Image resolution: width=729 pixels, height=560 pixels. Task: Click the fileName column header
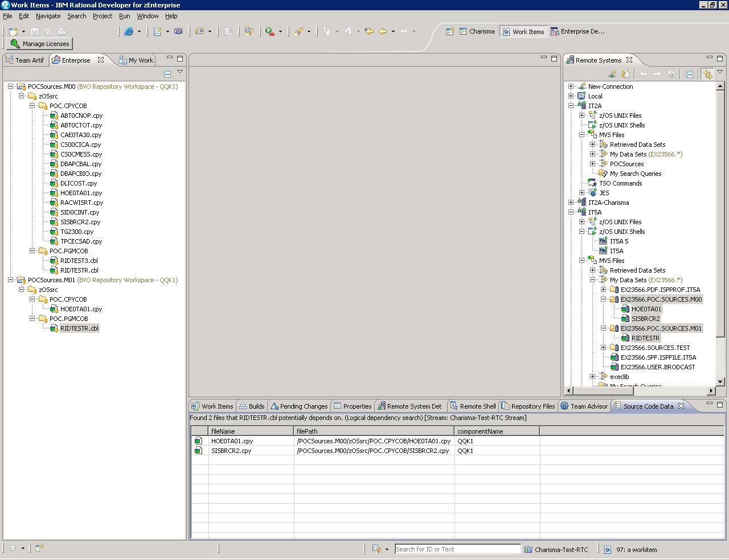[x=251, y=431]
